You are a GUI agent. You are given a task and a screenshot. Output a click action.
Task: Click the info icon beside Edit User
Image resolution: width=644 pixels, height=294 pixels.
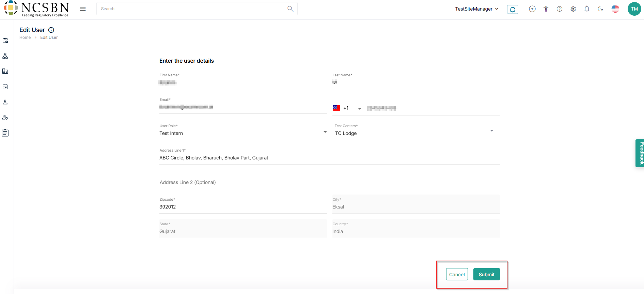coord(51,30)
